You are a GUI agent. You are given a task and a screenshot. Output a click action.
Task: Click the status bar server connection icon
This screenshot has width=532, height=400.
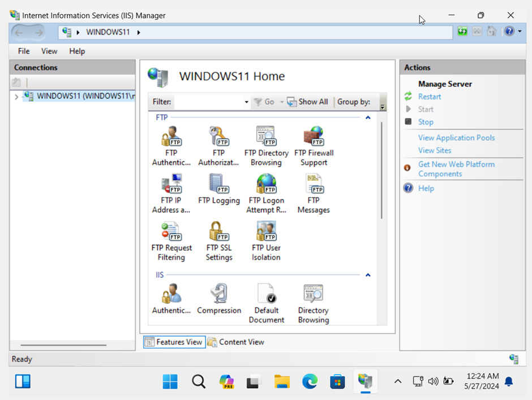pos(514,359)
